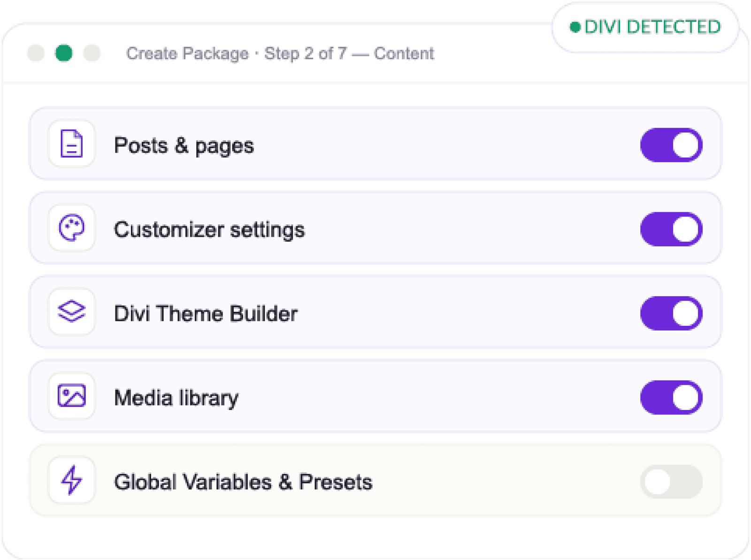Disable the Posts & pages toggle

tap(671, 145)
